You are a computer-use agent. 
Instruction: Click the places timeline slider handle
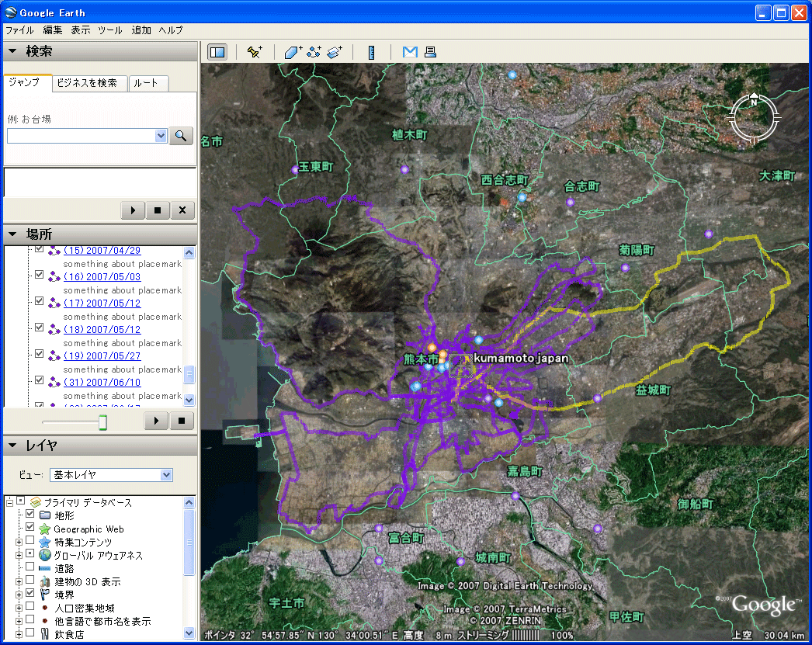click(x=103, y=422)
